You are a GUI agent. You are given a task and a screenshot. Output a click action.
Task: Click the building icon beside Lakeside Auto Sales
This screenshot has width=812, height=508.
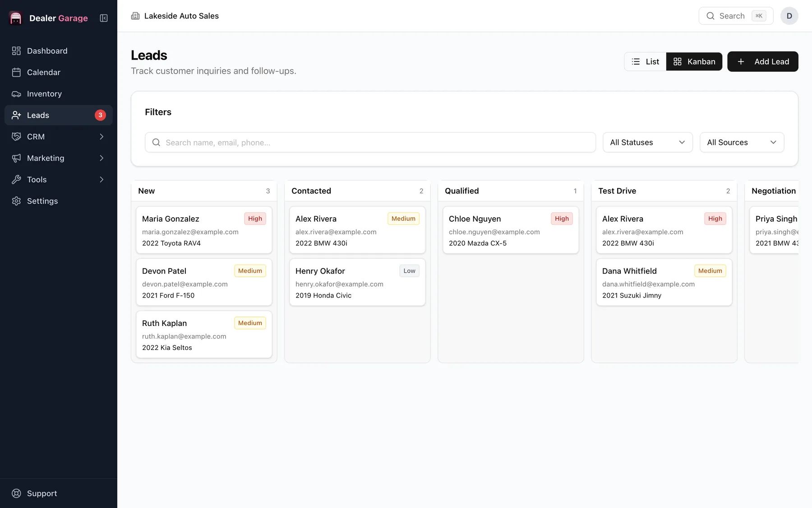click(x=135, y=16)
